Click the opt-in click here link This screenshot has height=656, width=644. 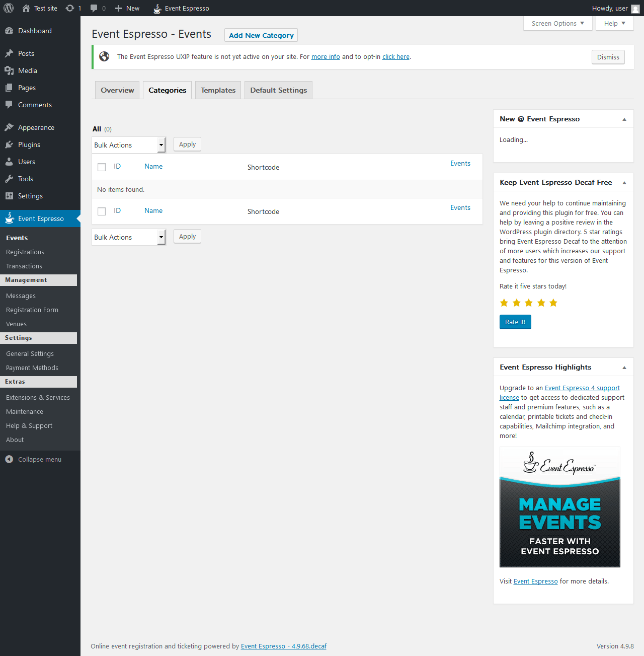396,56
